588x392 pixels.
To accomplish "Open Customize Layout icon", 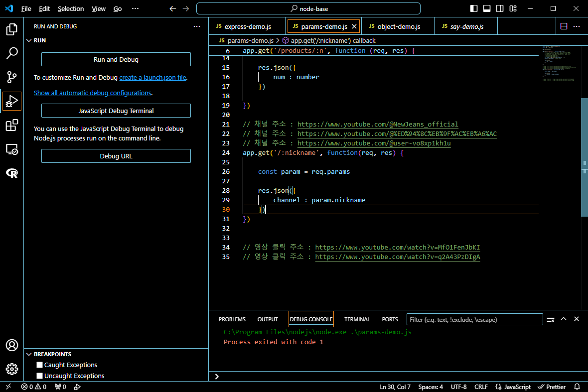I will 513,8.
